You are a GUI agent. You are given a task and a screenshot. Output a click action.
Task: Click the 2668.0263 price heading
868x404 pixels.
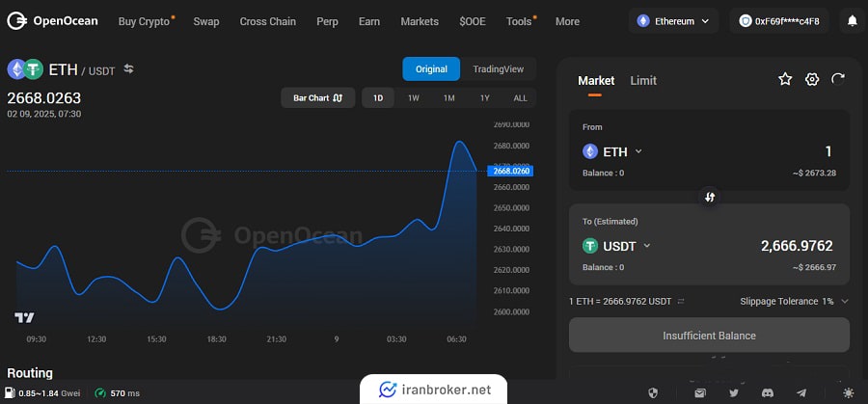point(43,98)
